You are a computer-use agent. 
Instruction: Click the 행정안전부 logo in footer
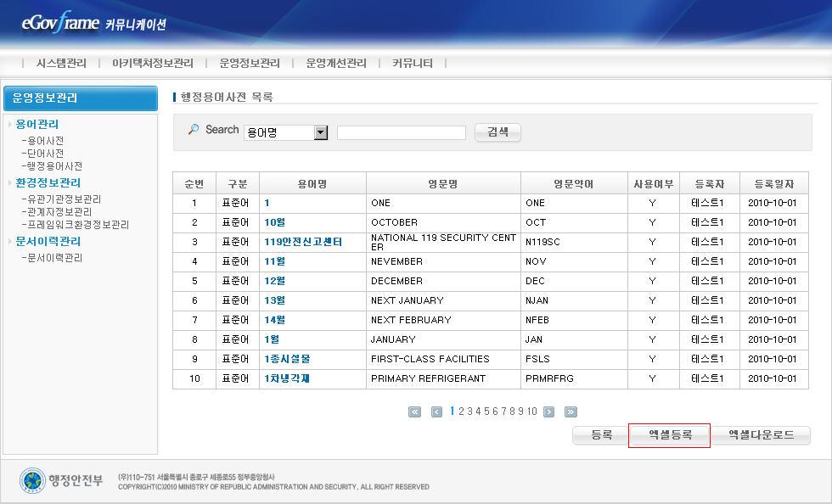point(61,481)
